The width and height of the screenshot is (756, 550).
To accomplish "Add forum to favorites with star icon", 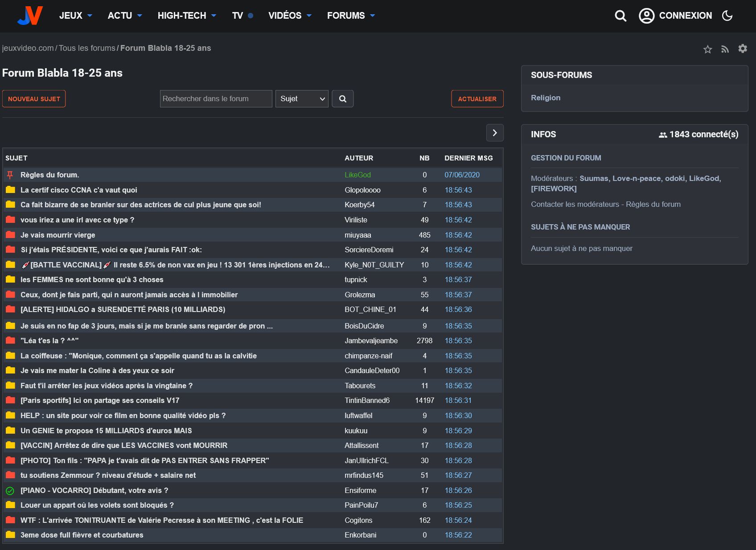I will [707, 49].
